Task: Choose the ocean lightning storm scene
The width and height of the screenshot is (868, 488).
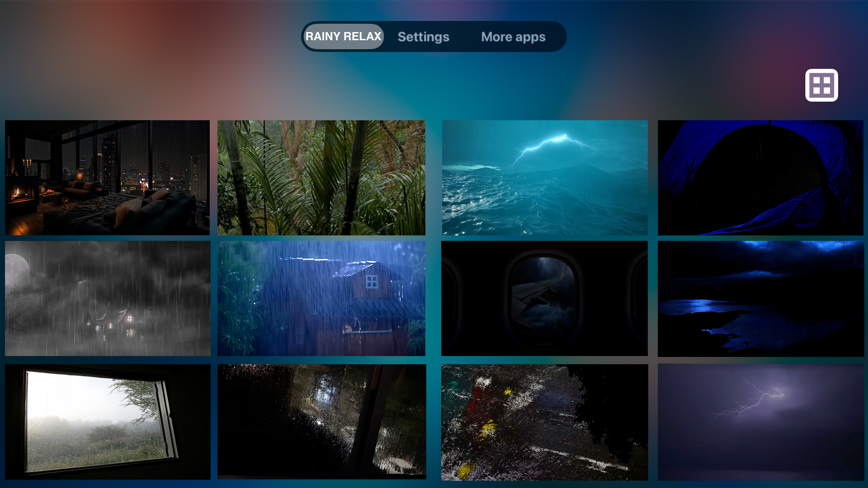Action: tap(544, 178)
